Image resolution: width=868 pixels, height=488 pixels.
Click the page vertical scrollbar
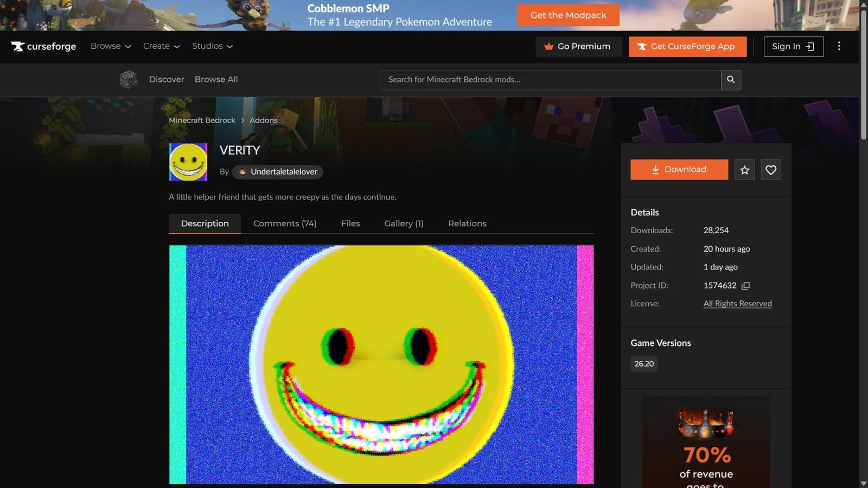[x=863, y=74]
